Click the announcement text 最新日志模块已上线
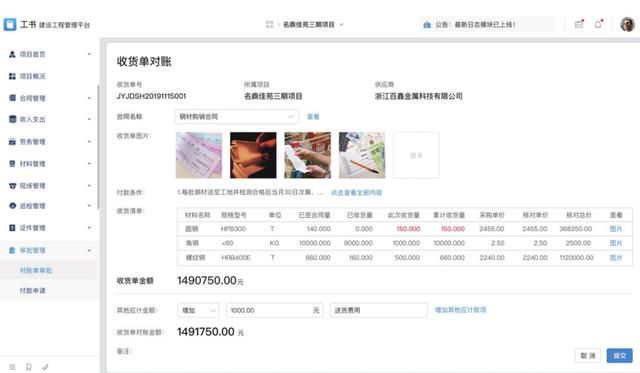The height and width of the screenshot is (373, 640). pos(485,25)
